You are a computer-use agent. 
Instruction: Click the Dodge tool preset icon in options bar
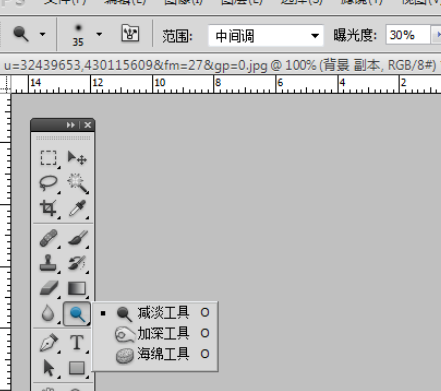pos(21,34)
